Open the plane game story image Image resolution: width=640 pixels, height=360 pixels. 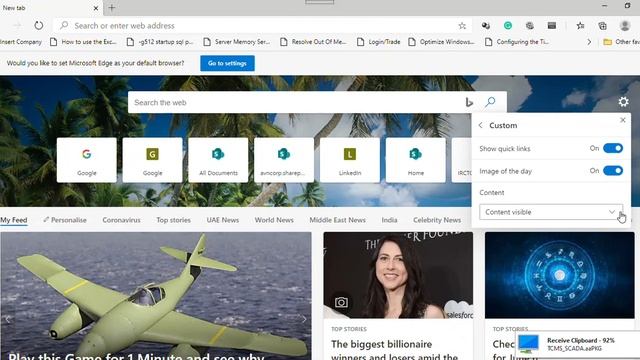156,296
